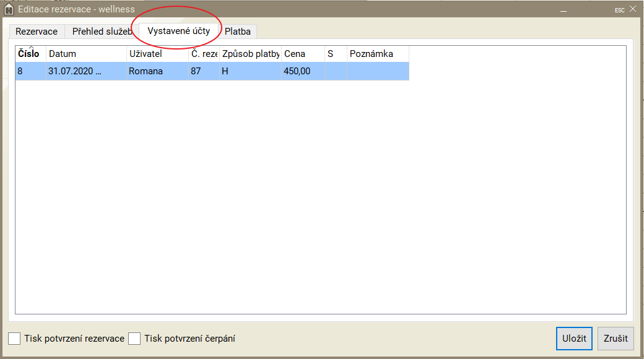Click the Datum column header
The height and width of the screenshot is (359, 644).
click(x=85, y=54)
